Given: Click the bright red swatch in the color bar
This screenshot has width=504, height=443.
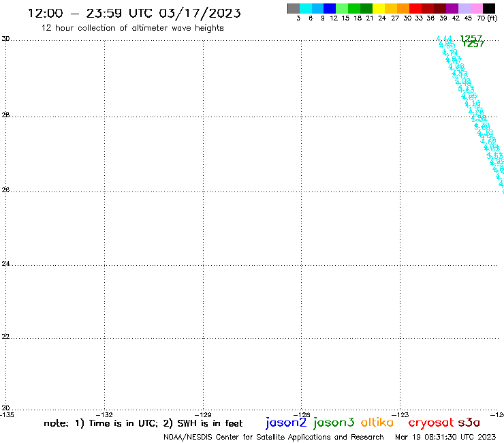Looking at the screenshot, I should click(415, 9).
